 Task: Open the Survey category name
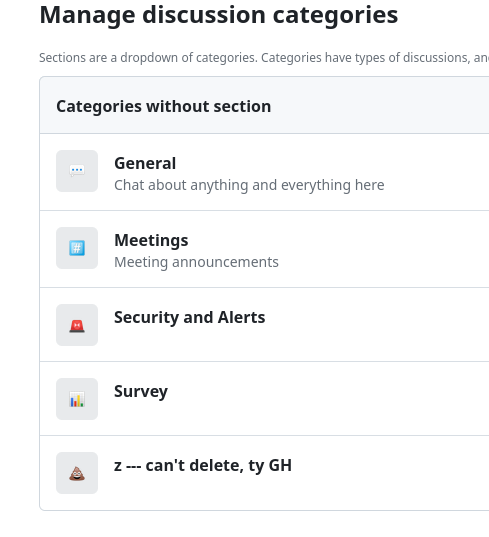coord(141,391)
